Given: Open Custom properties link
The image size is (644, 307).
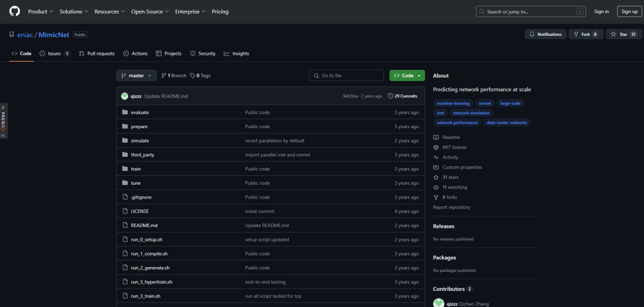Looking at the screenshot, I should point(457,168).
